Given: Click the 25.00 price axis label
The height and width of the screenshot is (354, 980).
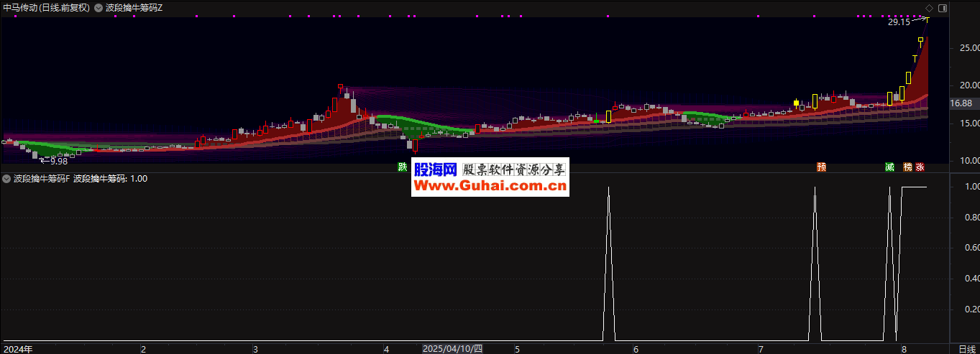Looking at the screenshot, I should tap(970, 48).
